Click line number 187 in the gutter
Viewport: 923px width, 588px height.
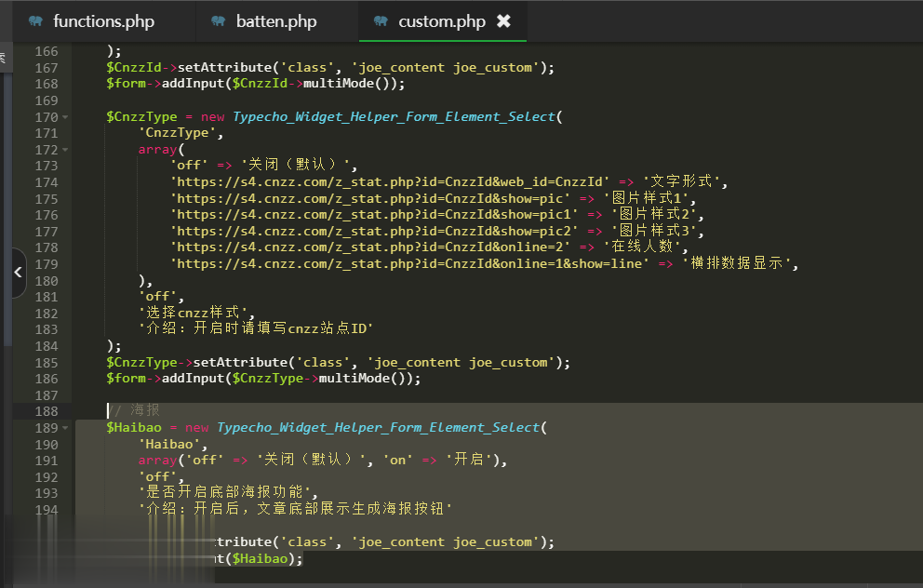click(46, 395)
